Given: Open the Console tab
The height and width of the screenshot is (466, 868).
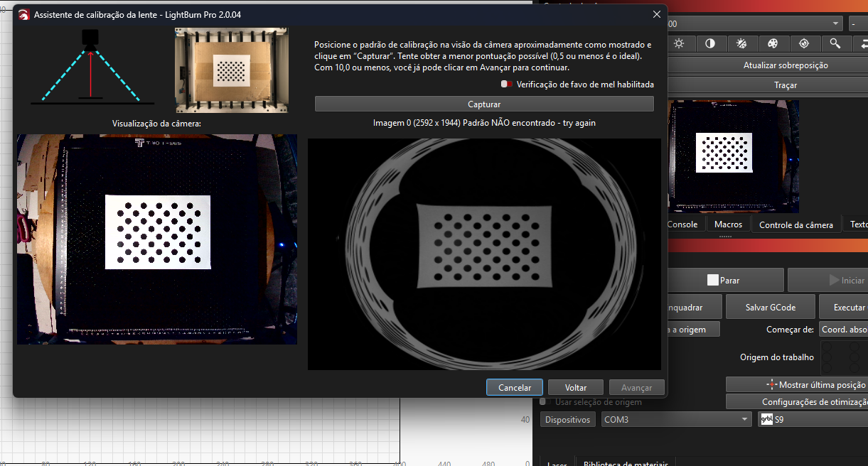Looking at the screenshot, I should pos(682,224).
